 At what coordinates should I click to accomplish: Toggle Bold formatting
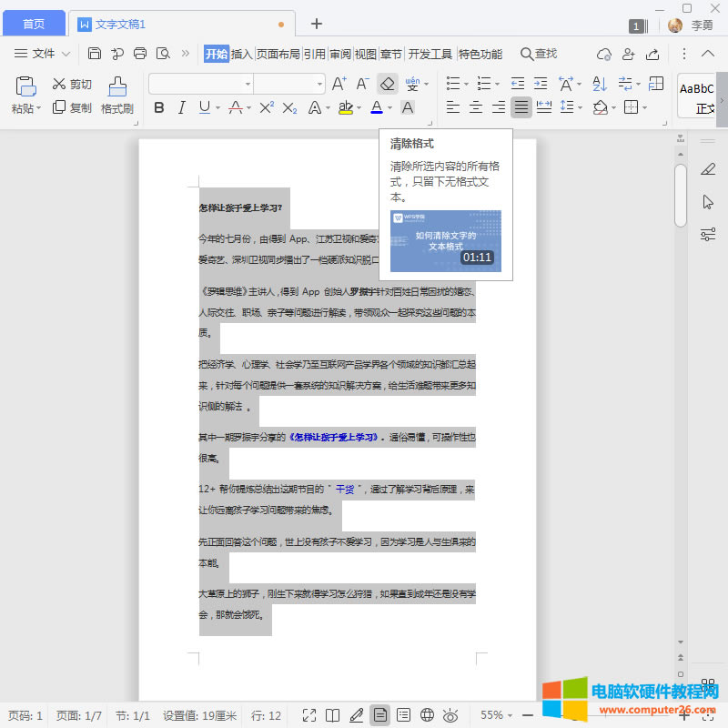159,107
